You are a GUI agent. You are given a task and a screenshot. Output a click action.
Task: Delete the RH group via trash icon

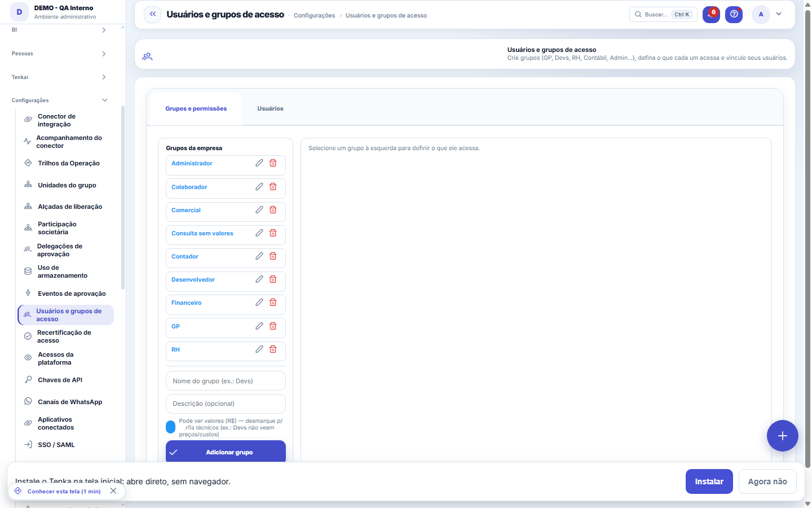(273, 349)
